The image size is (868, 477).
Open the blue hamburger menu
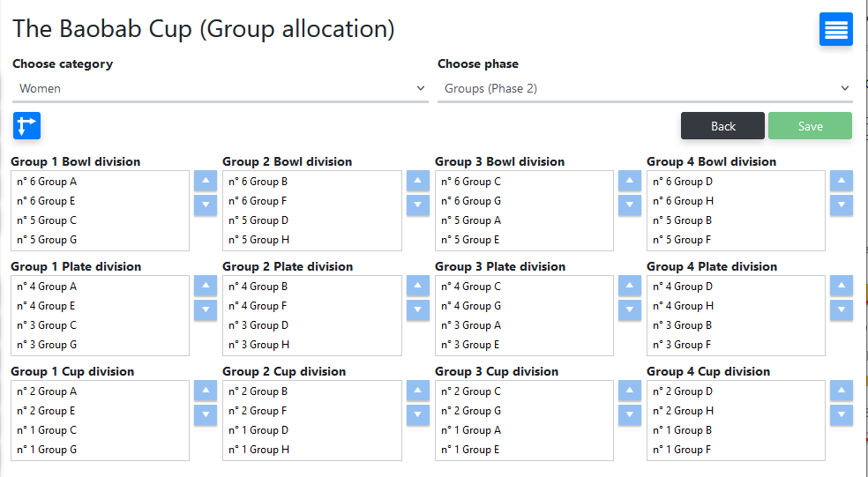(835, 29)
